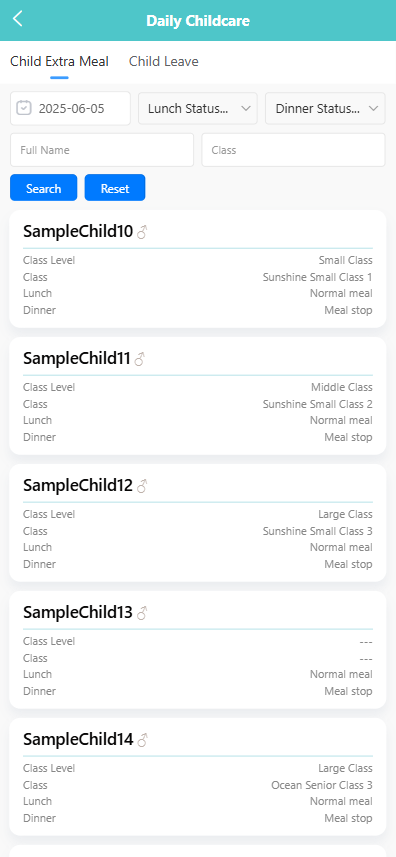The height and width of the screenshot is (857, 396).
Task: Open the SampleChild10 record card
Action: coord(198,269)
